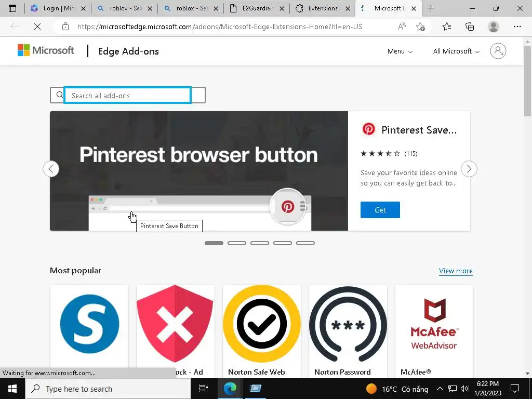This screenshot has height=399, width=532.
Task: Open McAfee WebAdvisor card
Action: coord(434,331)
